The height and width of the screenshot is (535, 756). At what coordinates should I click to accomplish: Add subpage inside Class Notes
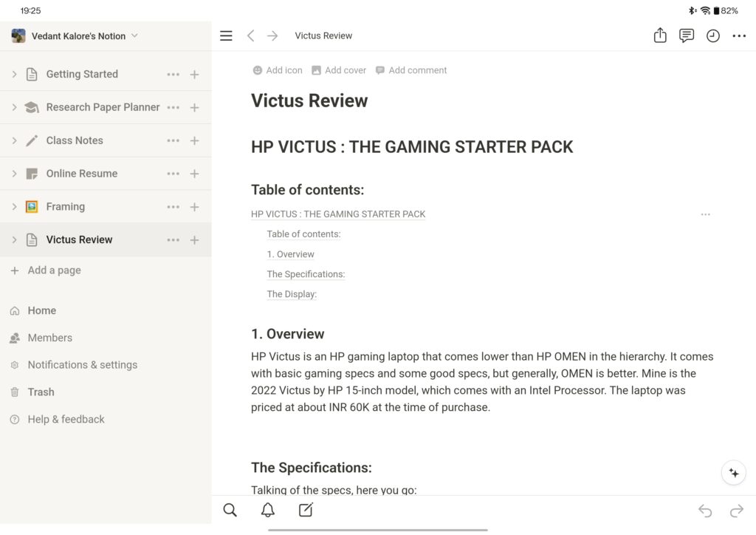194,141
